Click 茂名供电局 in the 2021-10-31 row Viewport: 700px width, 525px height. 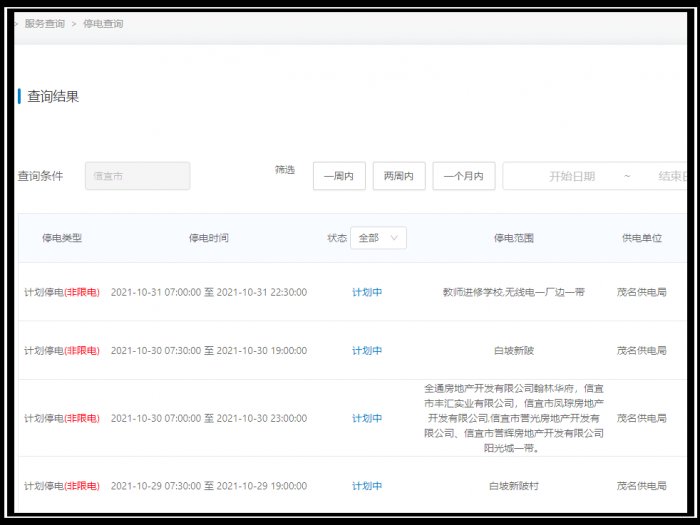click(642, 292)
